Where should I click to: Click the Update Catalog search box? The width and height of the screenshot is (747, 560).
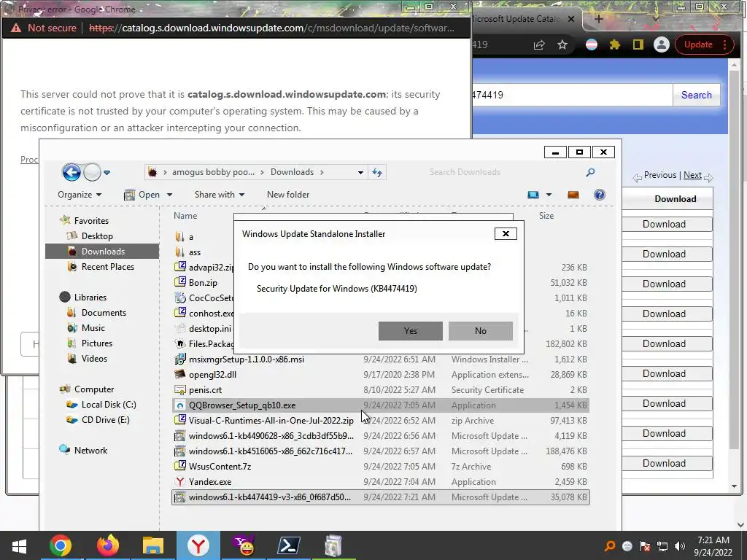coord(572,95)
